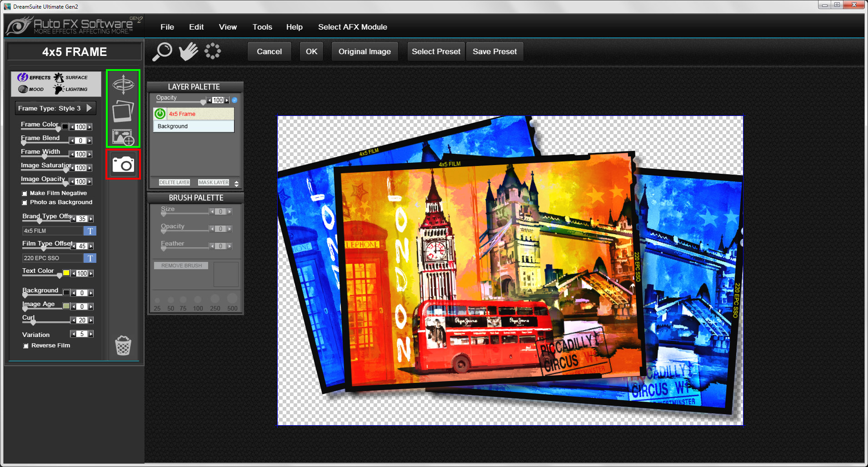
Task: Click the Curl slider track
Action: 46,322
